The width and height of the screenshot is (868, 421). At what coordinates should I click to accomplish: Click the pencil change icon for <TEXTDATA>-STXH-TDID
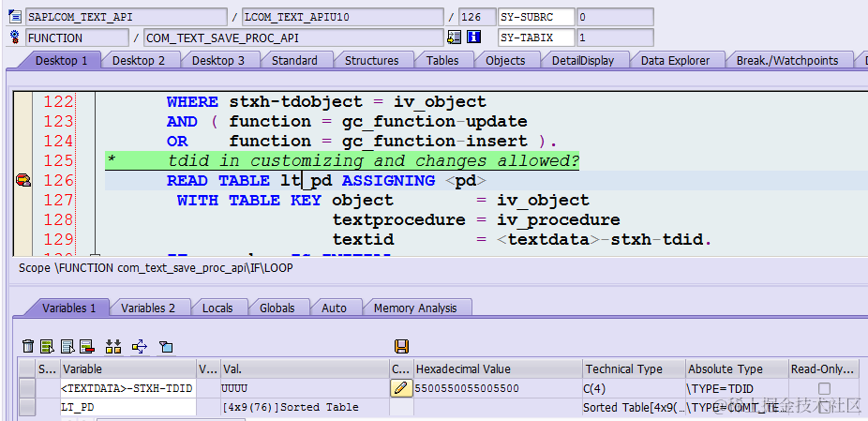tap(401, 388)
